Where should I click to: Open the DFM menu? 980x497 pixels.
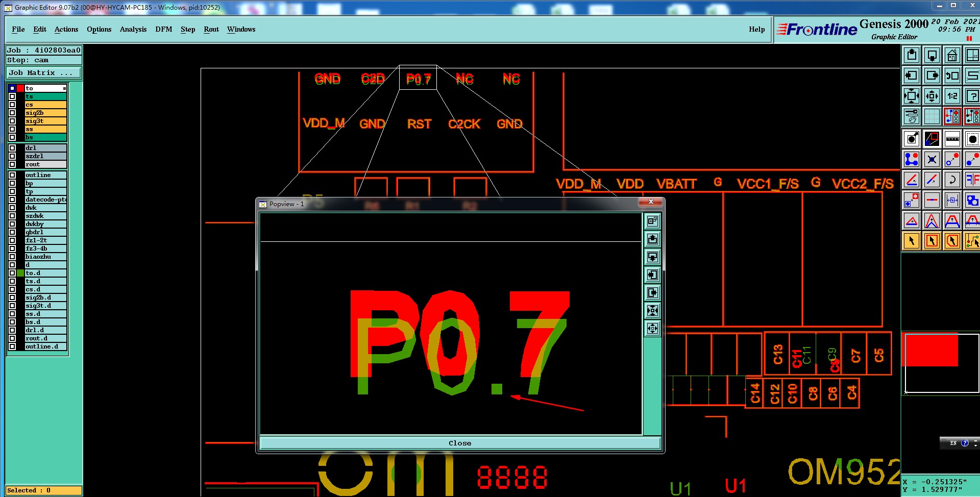pyautogui.click(x=164, y=30)
